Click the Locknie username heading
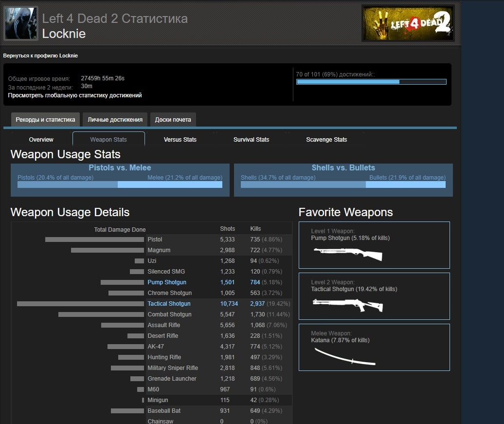 (64, 34)
